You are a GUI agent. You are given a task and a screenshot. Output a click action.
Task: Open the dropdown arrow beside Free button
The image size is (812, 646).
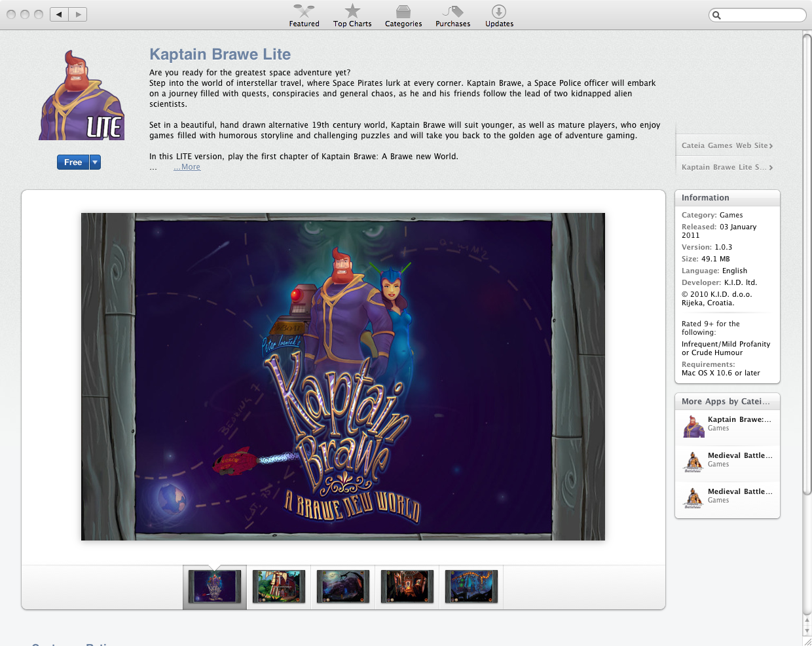(x=95, y=162)
